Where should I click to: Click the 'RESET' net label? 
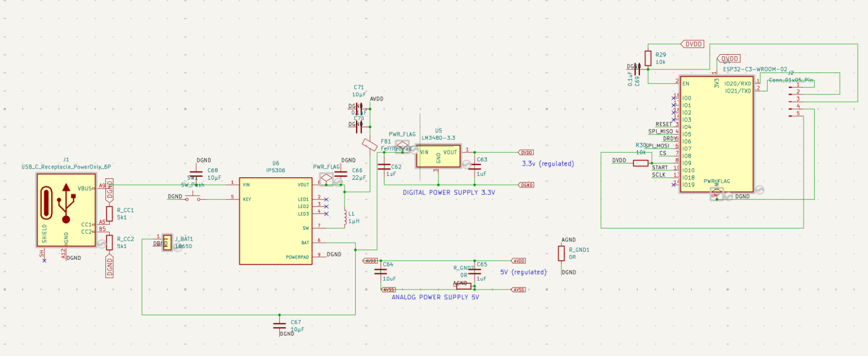click(664, 124)
